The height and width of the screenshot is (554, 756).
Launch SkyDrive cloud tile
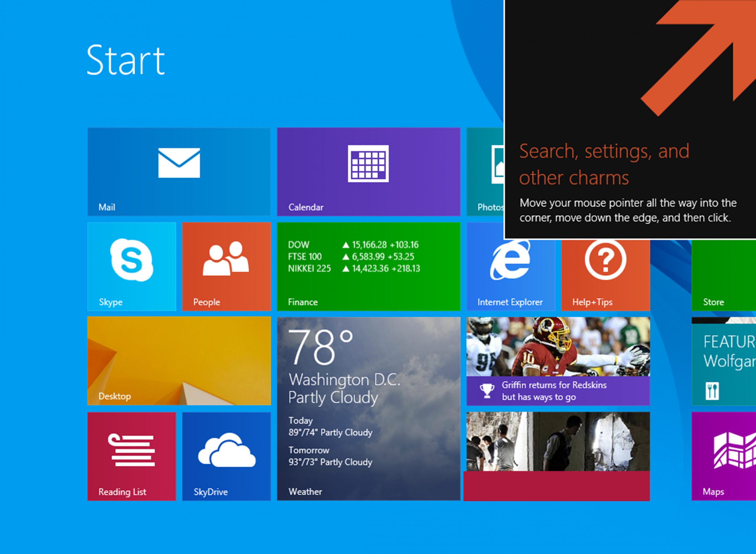click(x=226, y=456)
